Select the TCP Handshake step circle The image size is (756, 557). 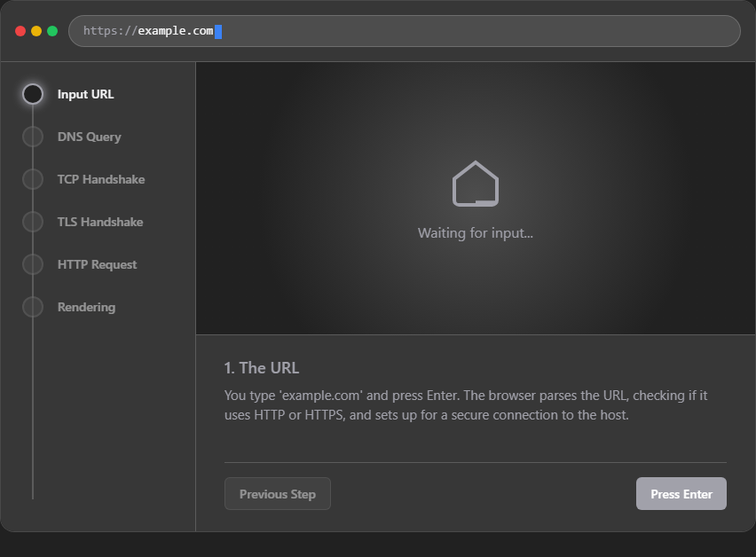pos(33,179)
